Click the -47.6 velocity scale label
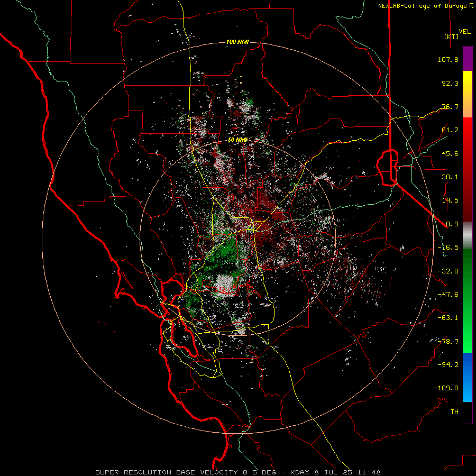476x476 pixels. 448,295
